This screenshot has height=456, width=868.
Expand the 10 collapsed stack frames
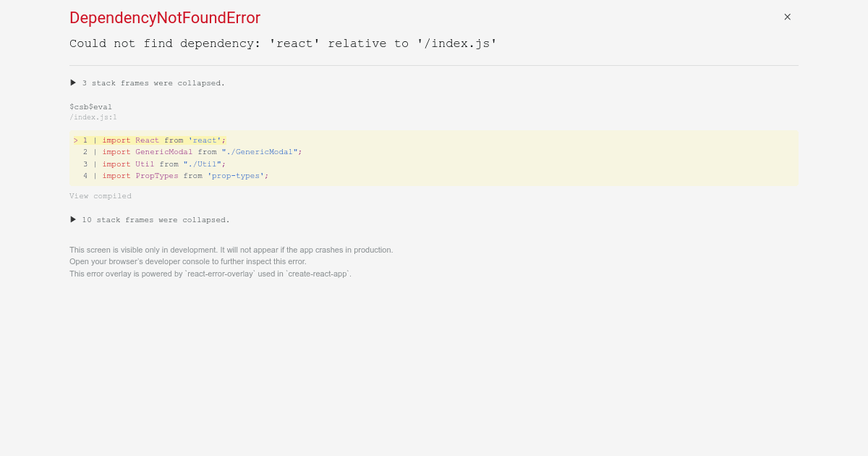pos(150,220)
